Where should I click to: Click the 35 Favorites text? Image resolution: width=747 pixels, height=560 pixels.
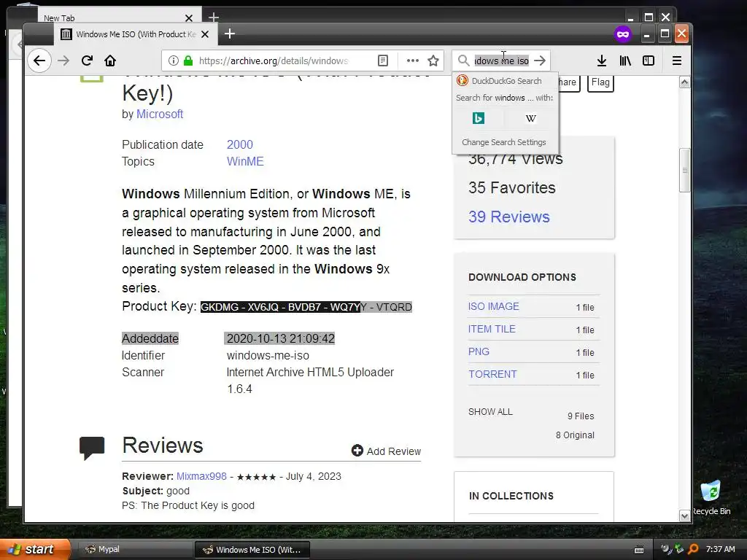point(511,187)
